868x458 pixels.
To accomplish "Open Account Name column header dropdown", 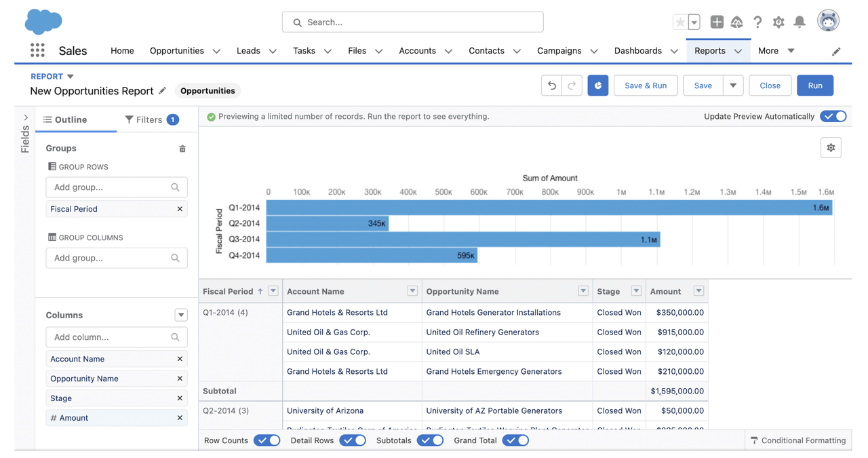I will pos(412,291).
